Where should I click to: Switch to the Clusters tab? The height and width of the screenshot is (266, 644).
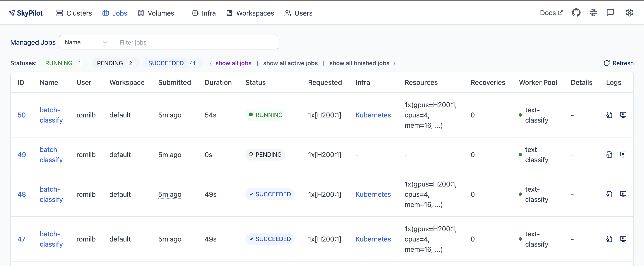[x=74, y=13]
